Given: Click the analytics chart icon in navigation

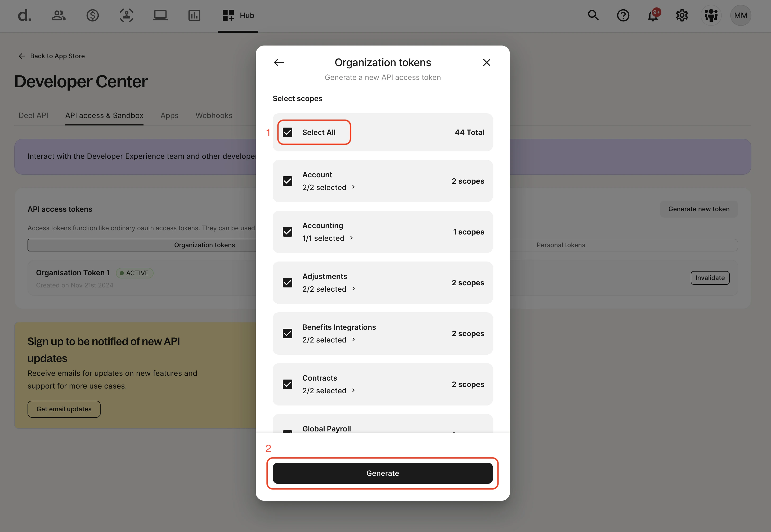Looking at the screenshot, I should [x=194, y=15].
